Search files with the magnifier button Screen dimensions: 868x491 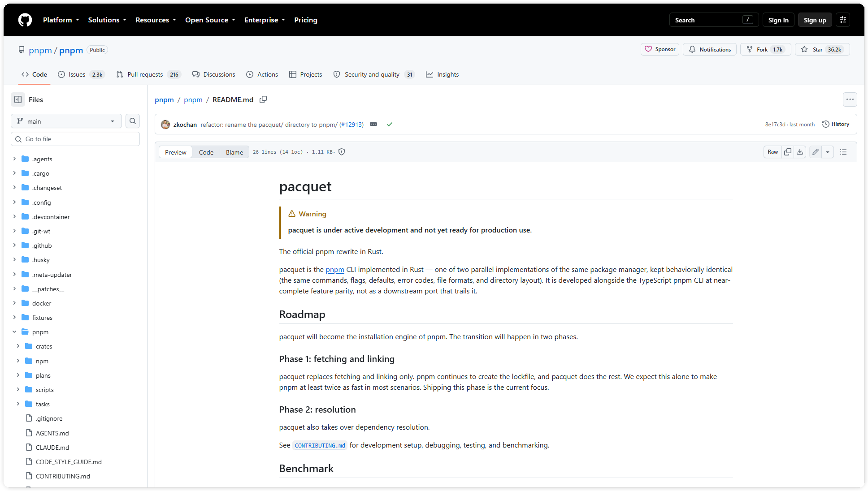(133, 121)
